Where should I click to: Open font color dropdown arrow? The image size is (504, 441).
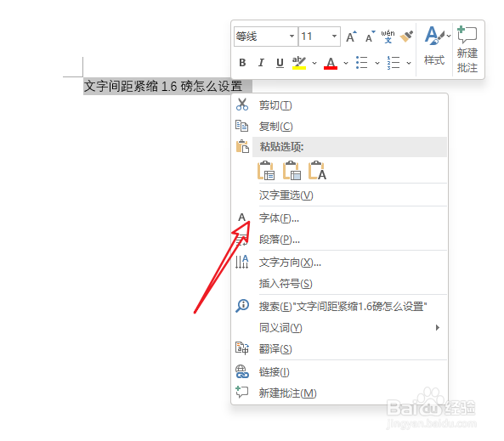[x=346, y=63]
